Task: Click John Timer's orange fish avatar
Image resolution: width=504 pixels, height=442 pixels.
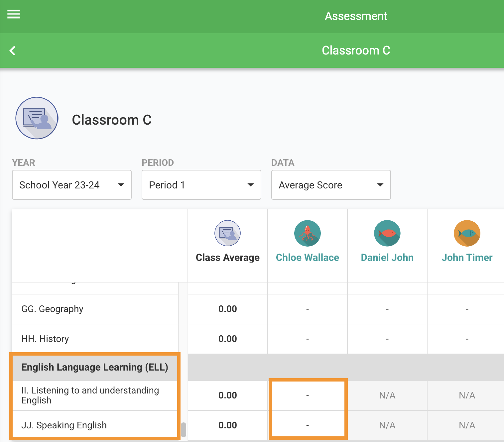Action: coord(467,233)
